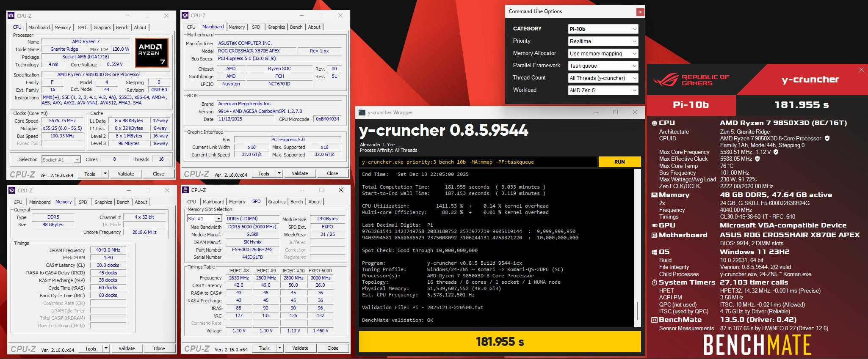
Task: Click the CPU-Z title bar icon in the SPD window
Action: tap(185, 190)
